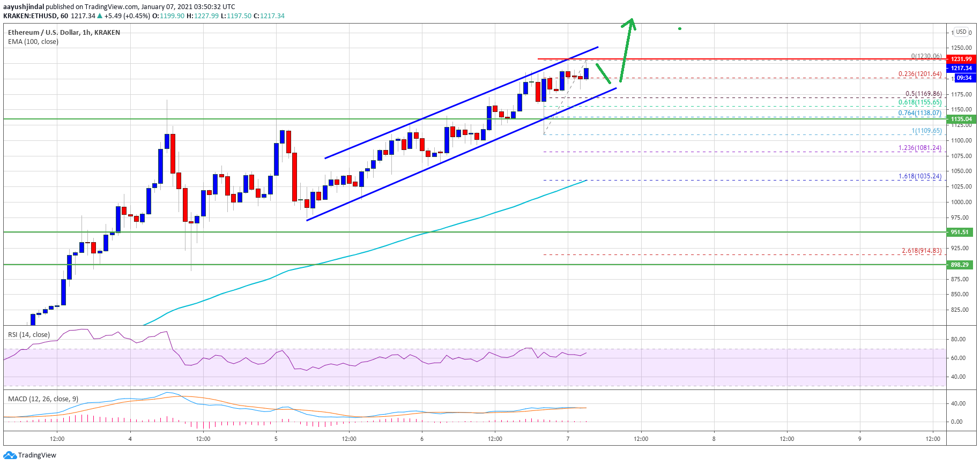Click the green 898.29 level label
980x465 pixels.
pyautogui.click(x=960, y=265)
